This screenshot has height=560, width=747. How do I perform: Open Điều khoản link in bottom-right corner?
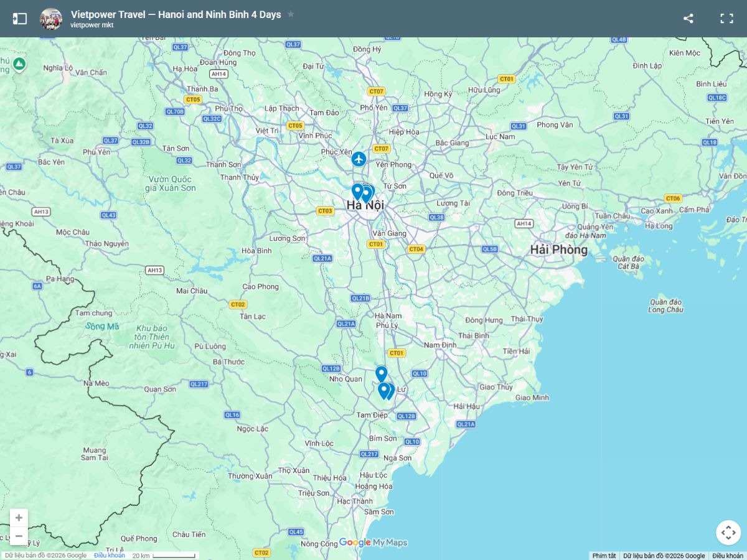tap(728, 556)
